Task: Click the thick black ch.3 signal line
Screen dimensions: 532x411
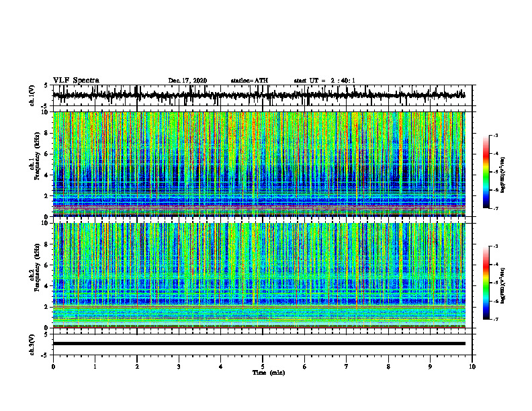Action: (x=259, y=344)
